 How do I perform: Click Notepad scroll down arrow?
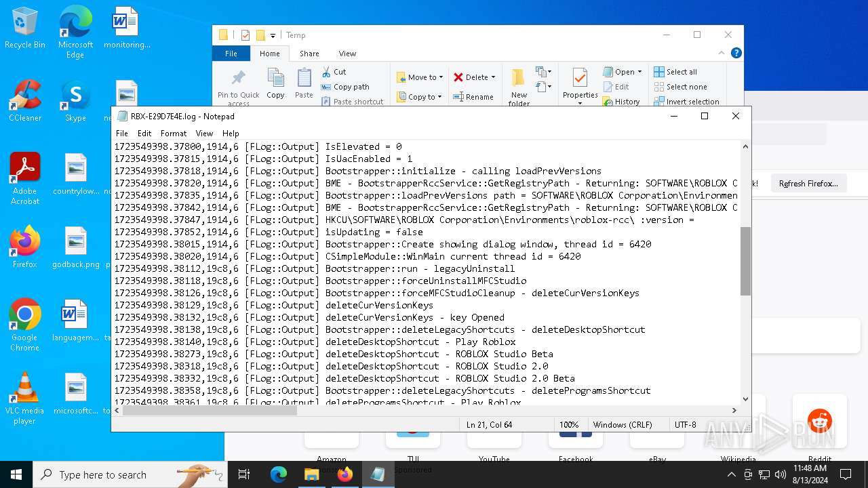point(745,399)
